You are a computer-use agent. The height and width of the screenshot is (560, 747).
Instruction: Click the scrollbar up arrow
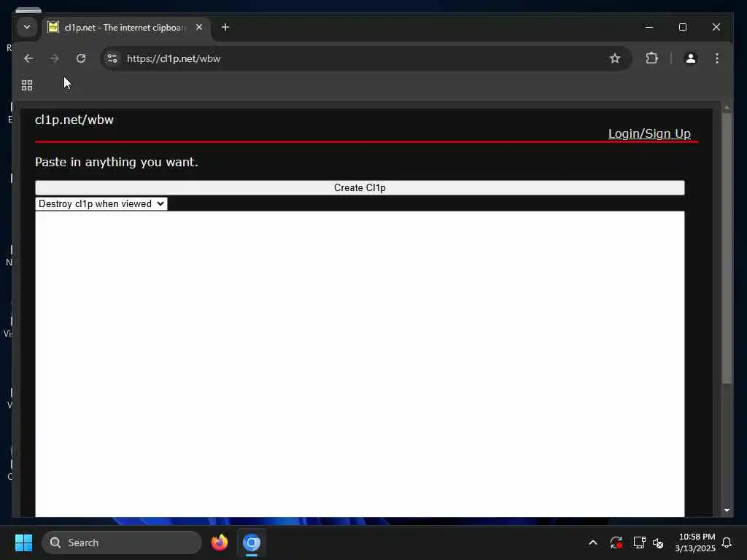727,108
